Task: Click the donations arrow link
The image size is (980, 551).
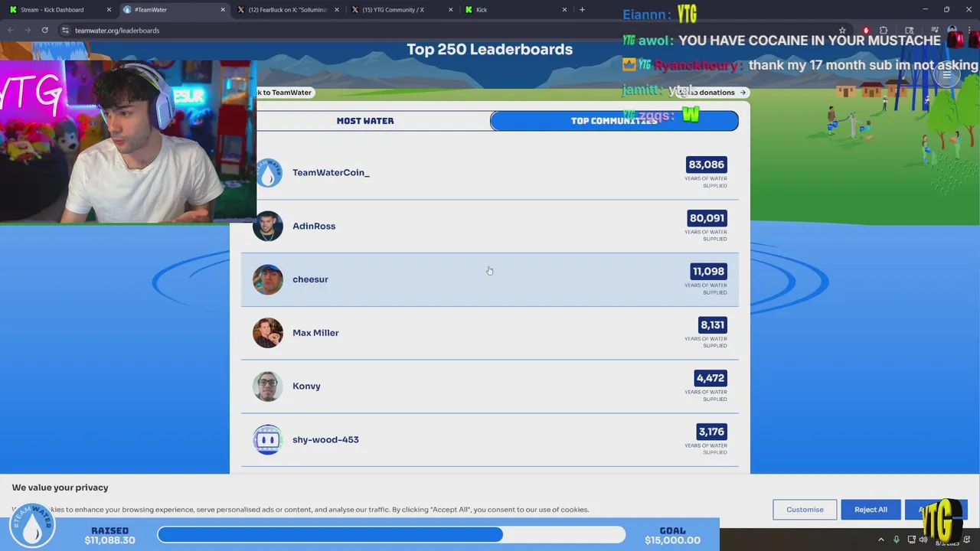Action: (x=712, y=93)
